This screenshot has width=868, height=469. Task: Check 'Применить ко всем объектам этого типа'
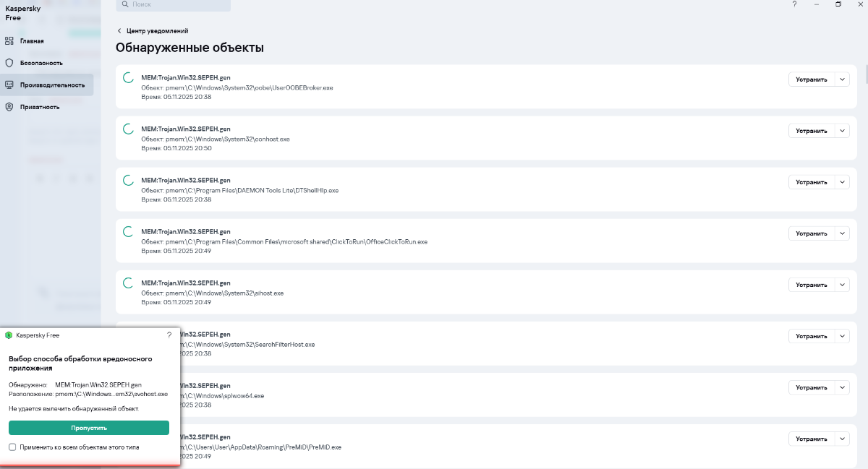[12, 447]
